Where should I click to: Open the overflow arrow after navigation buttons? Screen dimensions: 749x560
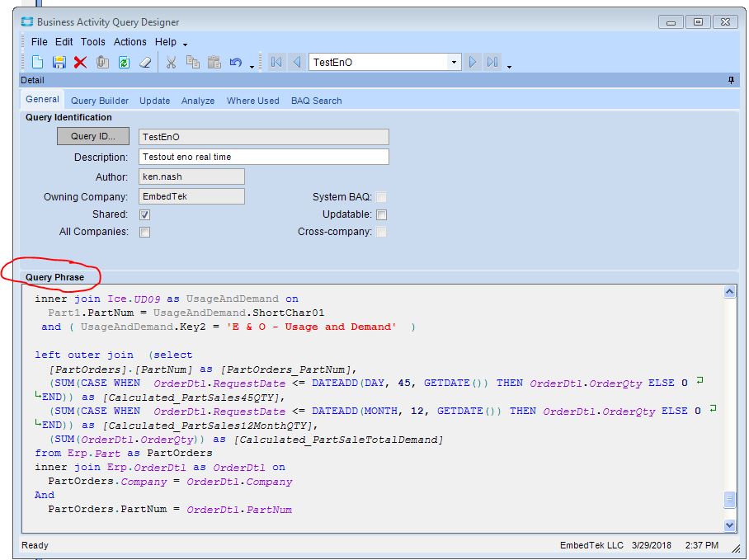(509, 65)
